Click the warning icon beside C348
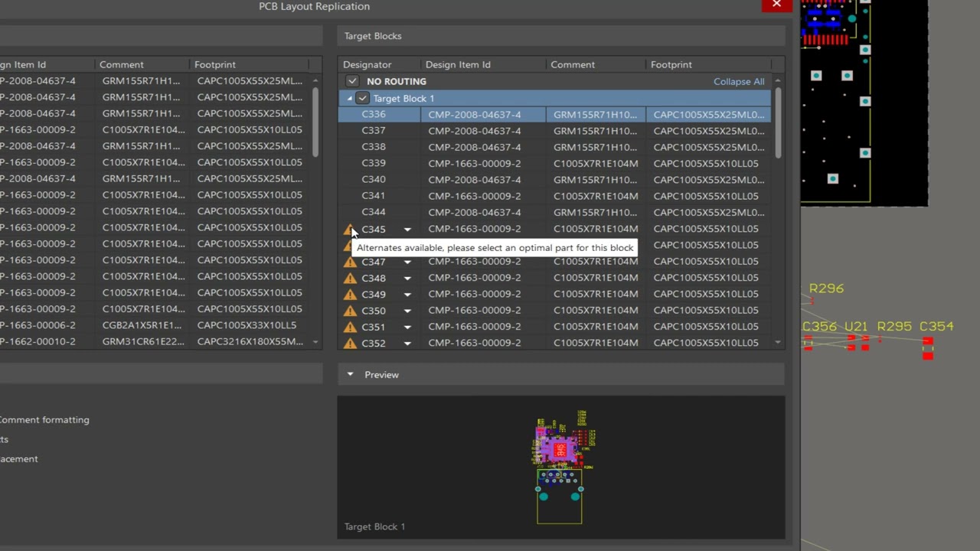Viewport: 980px width, 551px height. (x=350, y=278)
